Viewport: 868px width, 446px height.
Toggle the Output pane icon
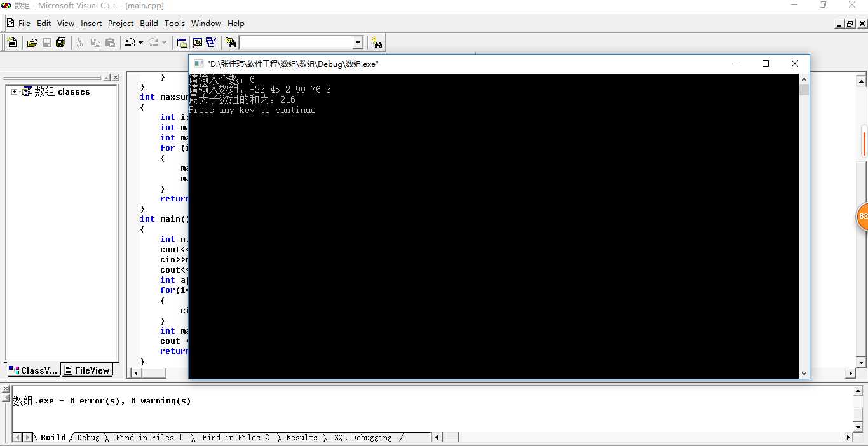click(197, 43)
